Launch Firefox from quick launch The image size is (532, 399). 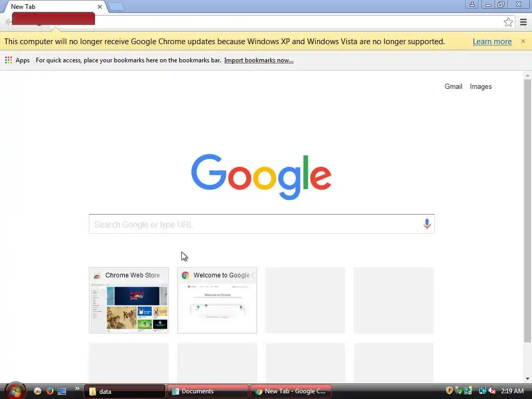pyautogui.click(x=49, y=391)
